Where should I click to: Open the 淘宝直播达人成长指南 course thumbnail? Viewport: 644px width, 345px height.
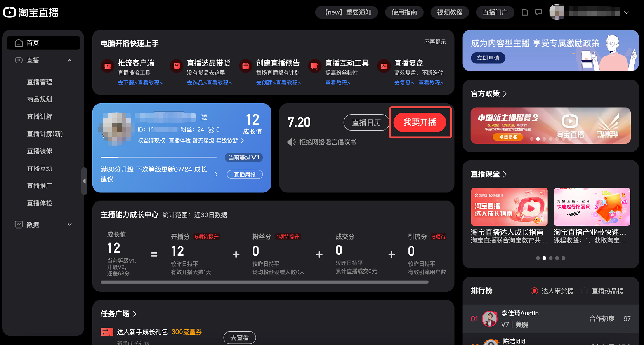pos(509,207)
